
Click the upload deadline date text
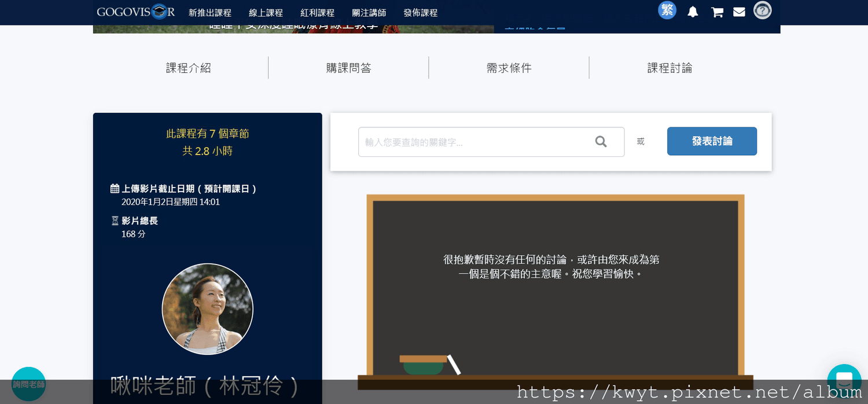pyautogui.click(x=171, y=202)
